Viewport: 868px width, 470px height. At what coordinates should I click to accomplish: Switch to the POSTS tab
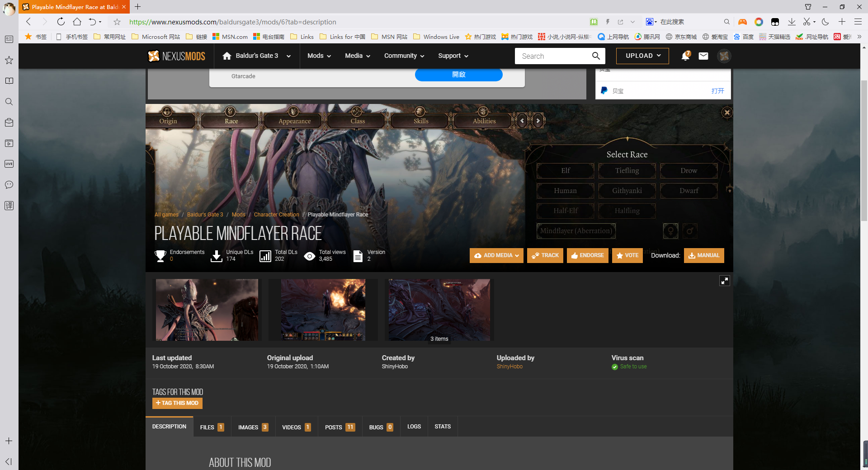point(340,427)
